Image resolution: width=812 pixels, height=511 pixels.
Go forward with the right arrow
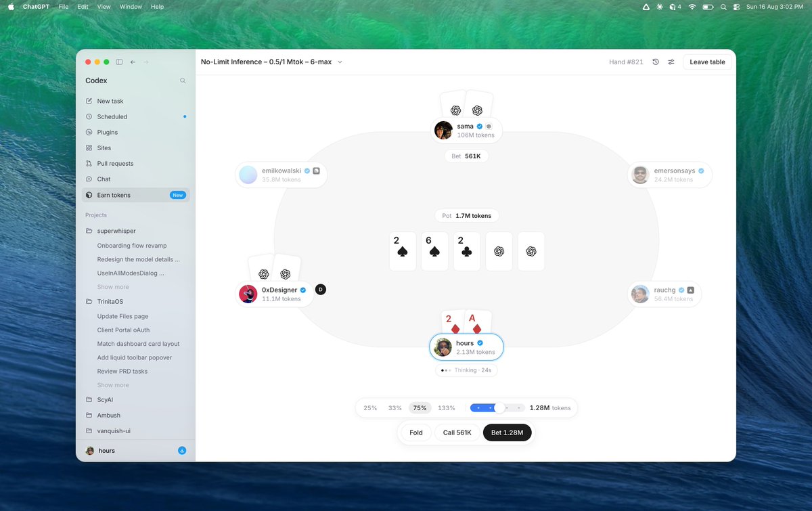[146, 62]
